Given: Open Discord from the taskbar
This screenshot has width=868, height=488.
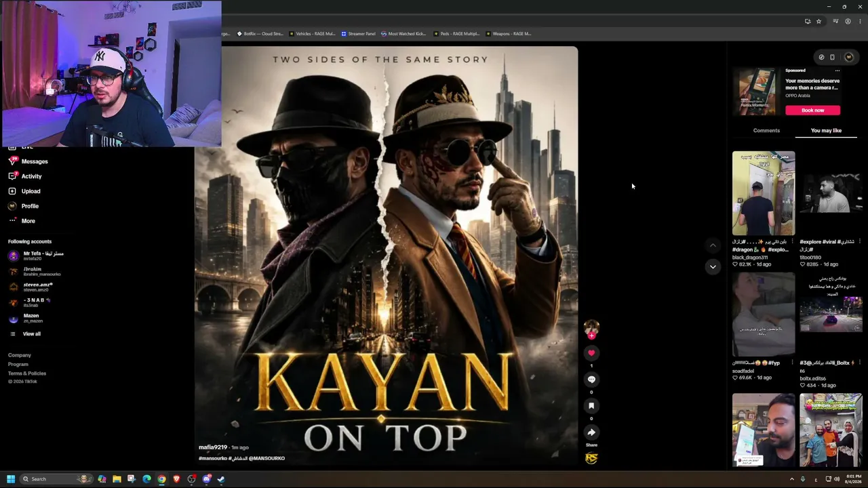Looking at the screenshot, I should 207,479.
